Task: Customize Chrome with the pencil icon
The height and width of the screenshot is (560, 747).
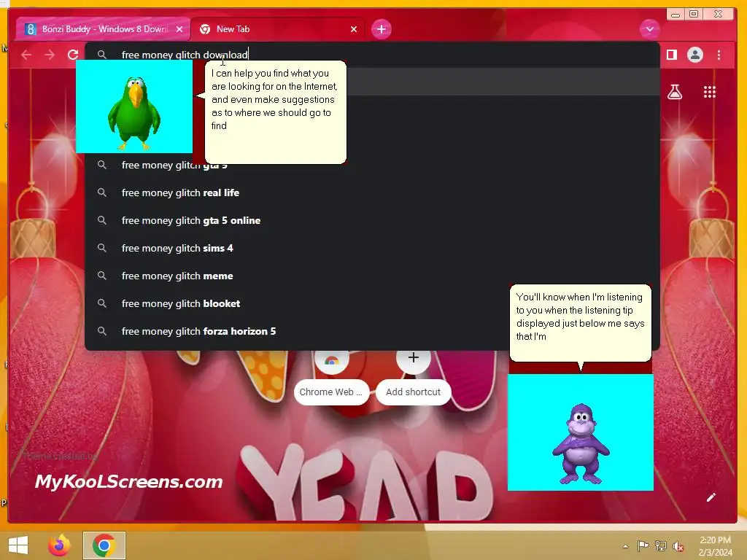Action: 711,497
